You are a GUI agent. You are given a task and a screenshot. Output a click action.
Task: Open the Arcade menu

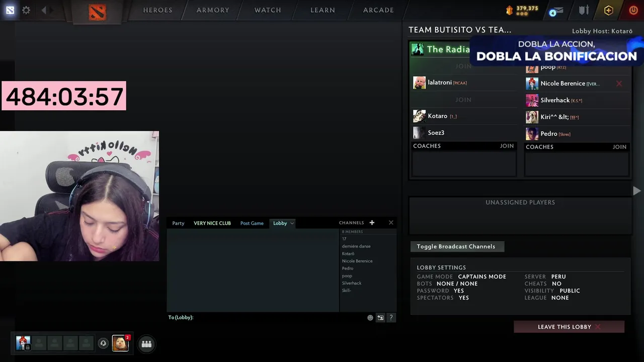pyautogui.click(x=378, y=10)
